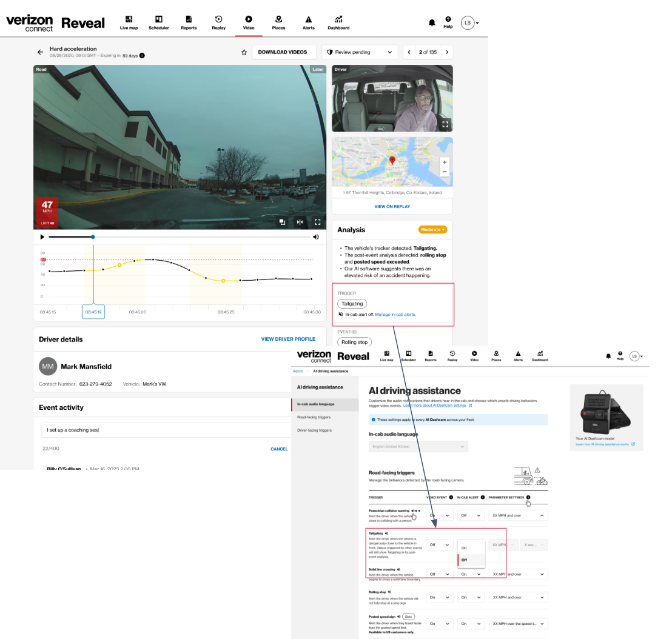Image resolution: width=672 pixels, height=639 pixels.
Task: Play Tailgating alert audio speaker icon
Action: click(386, 534)
